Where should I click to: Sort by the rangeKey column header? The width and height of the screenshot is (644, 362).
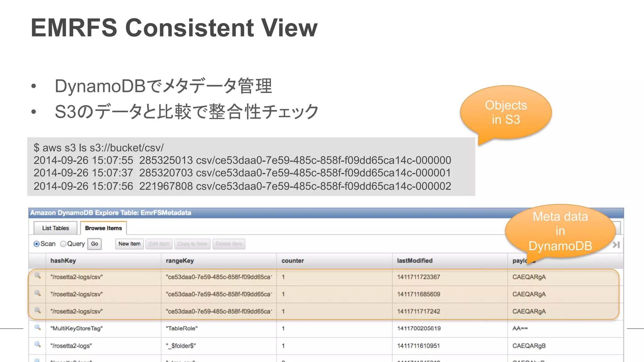click(219, 261)
